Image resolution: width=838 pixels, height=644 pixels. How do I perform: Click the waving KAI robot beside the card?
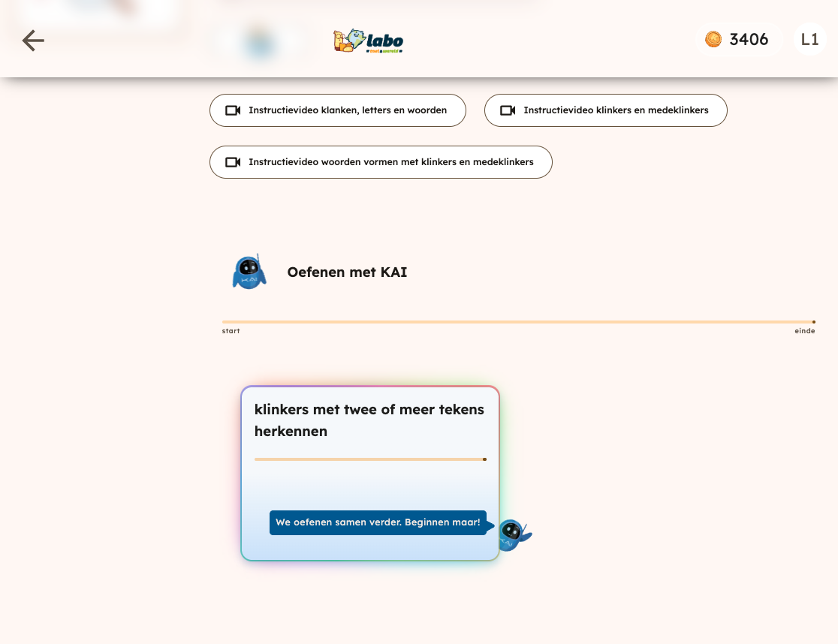(514, 535)
